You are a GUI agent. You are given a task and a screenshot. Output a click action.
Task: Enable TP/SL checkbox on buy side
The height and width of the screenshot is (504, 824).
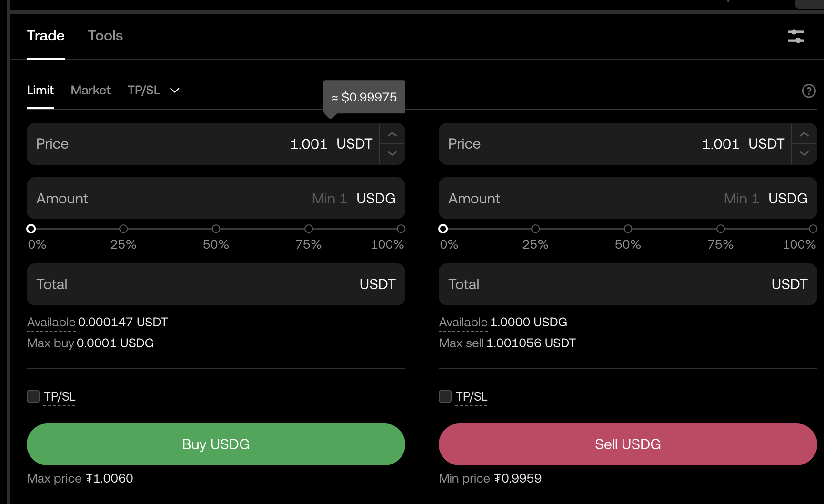point(33,396)
